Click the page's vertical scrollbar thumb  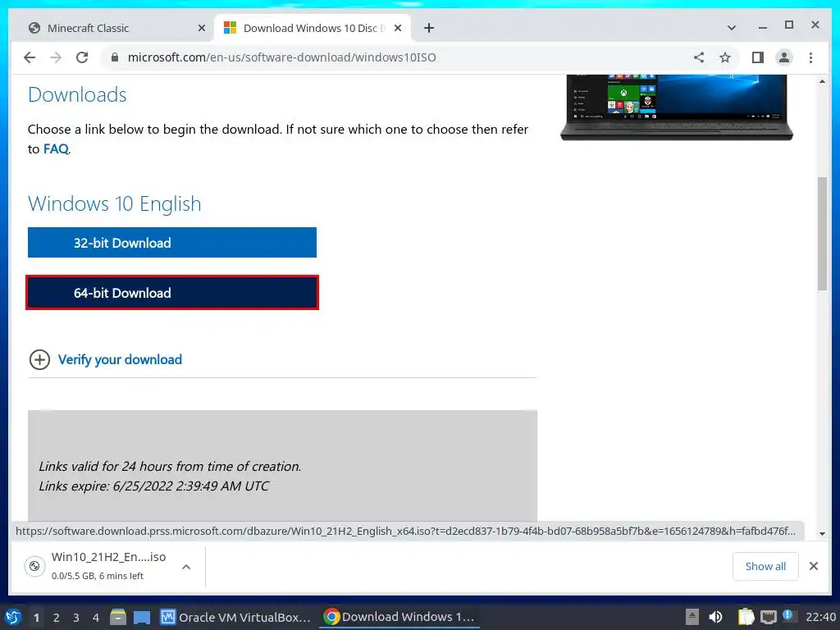[822, 234]
